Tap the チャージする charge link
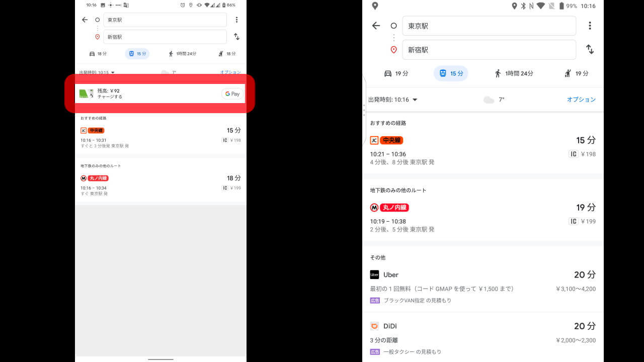Image resolution: width=644 pixels, height=362 pixels. point(110,97)
